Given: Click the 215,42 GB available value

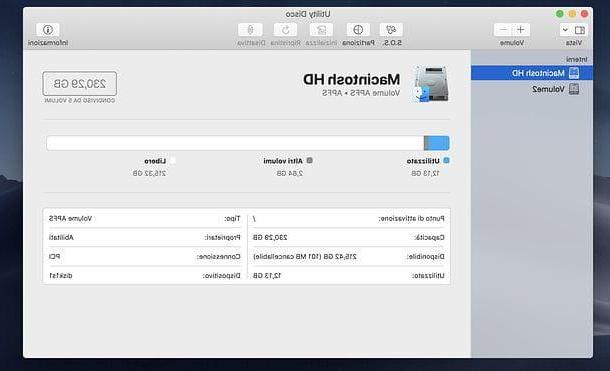Looking at the screenshot, I should pyautogui.click(x=305, y=257).
